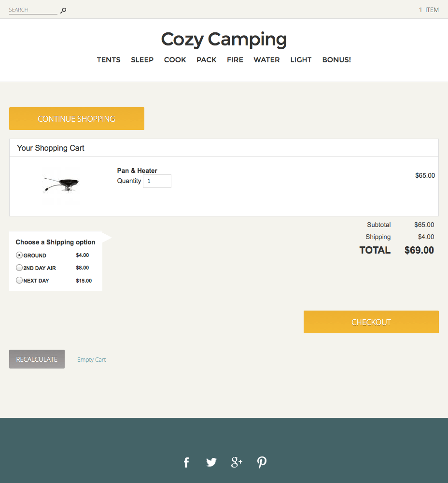The image size is (448, 483).
Task: Choose Next Day shipping option
Action: coord(19,280)
